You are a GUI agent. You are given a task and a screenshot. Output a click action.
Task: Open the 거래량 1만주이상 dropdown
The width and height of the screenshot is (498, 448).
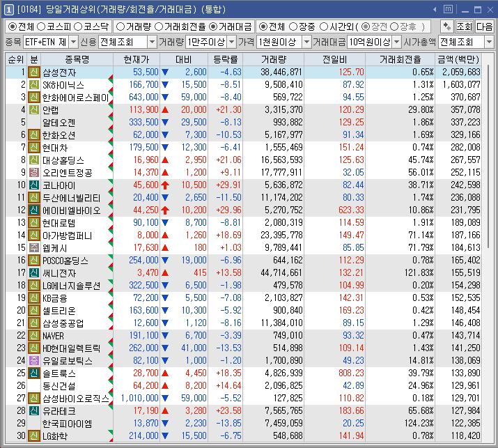tap(232, 42)
